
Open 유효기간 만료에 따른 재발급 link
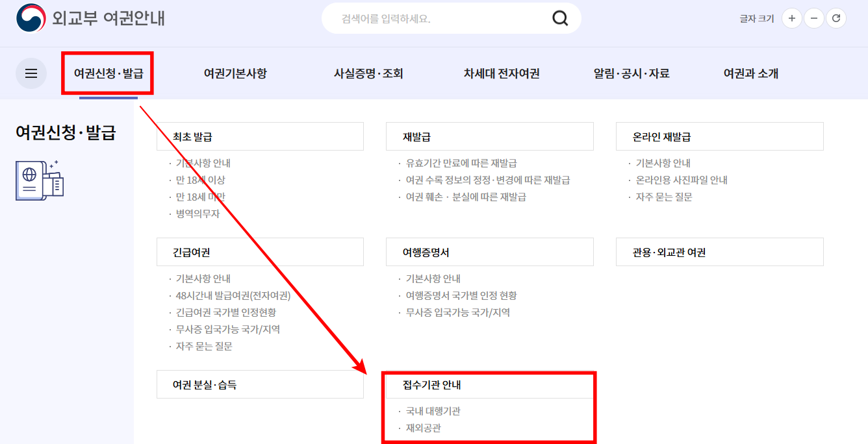(x=461, y=163)
